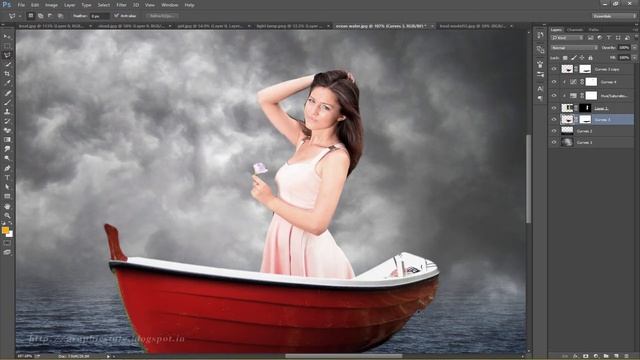This screenshot has height=360, width=640.
Task: Select the Move tool
Action: 7,37
